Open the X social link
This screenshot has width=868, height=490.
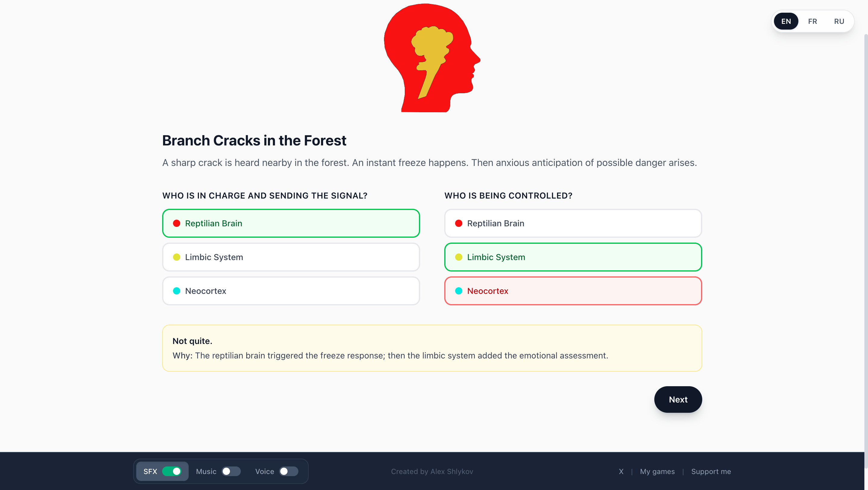coord(621,472)
